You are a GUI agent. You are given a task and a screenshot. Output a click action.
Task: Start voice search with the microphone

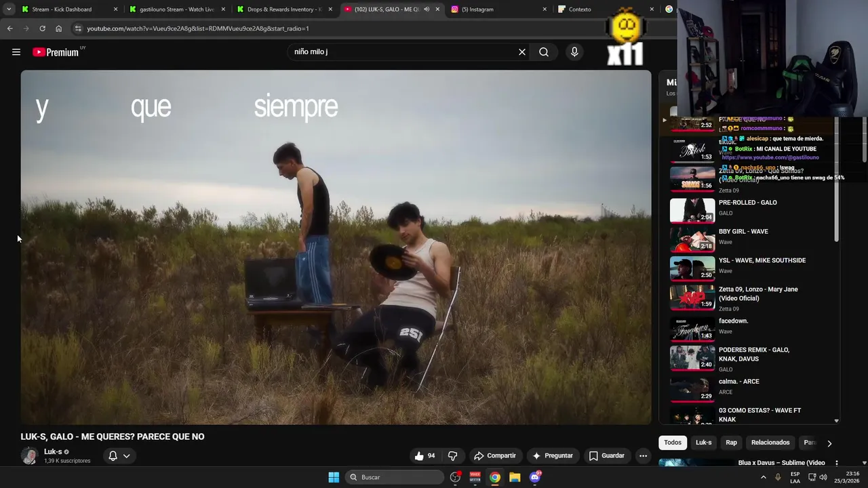[574, 52]
